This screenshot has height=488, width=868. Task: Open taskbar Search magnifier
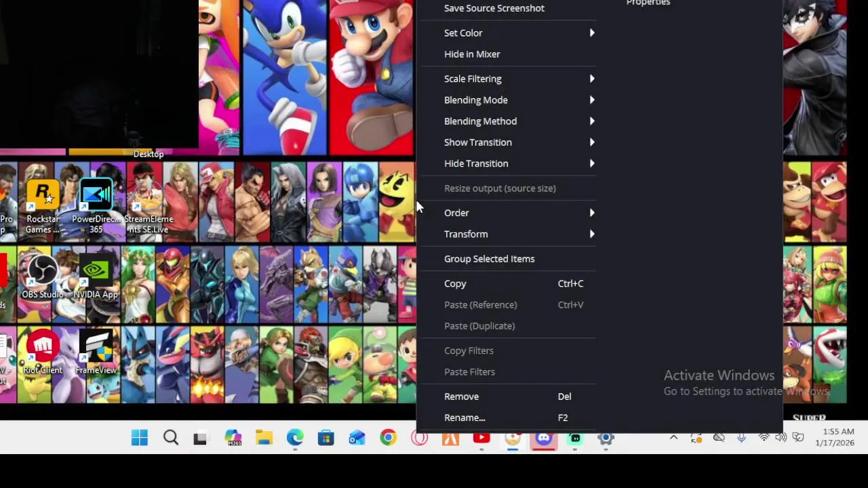click(x=171, y=439)
